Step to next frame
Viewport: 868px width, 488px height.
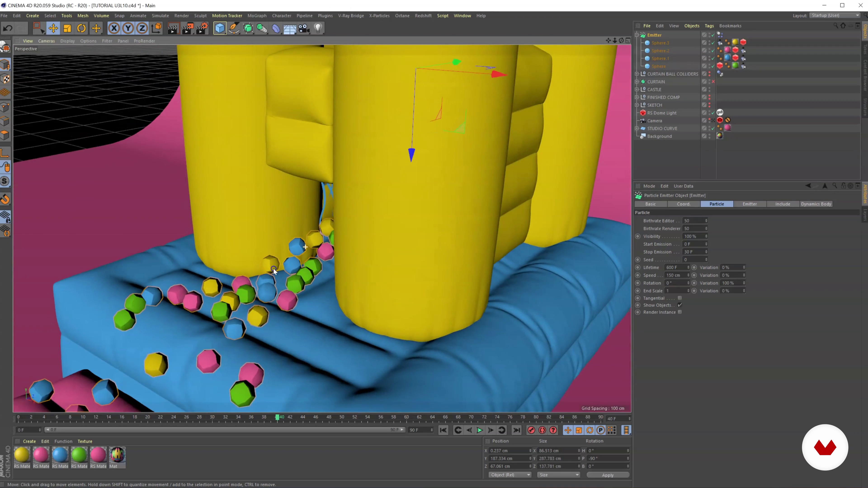tap(491, 430)
